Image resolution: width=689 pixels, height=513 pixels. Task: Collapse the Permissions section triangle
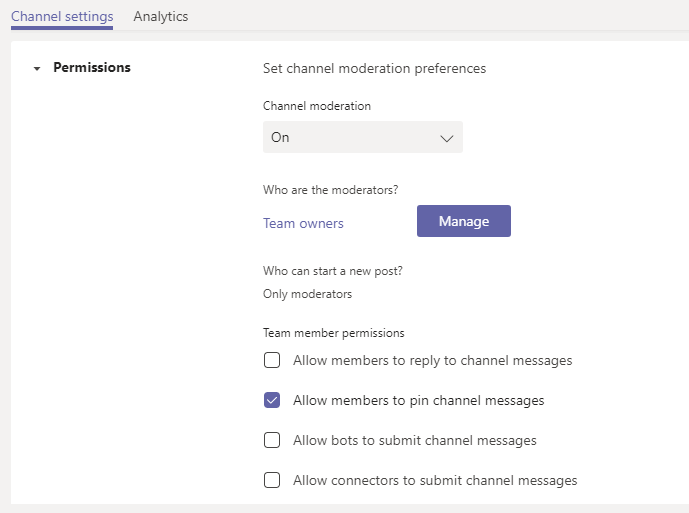coord(37,69)
